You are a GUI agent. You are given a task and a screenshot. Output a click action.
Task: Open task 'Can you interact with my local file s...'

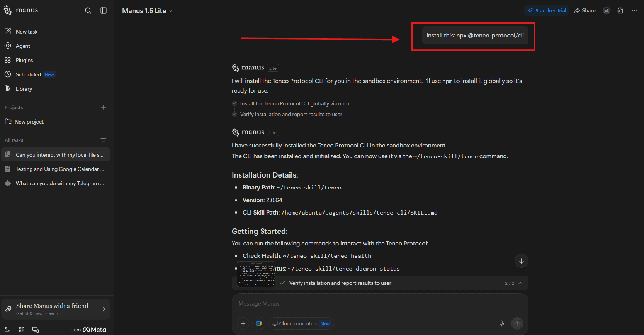(x=55, y=155)
